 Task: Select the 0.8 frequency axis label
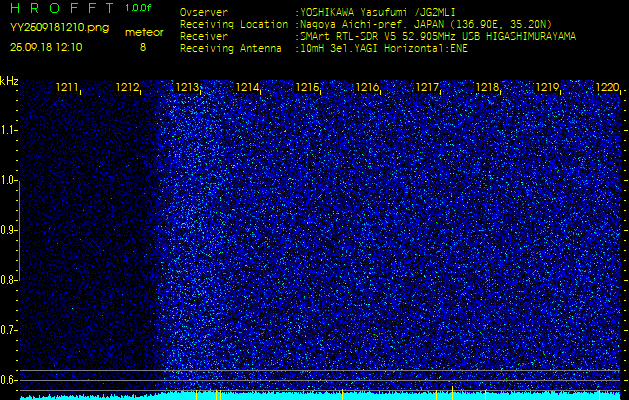coord(7,280)
